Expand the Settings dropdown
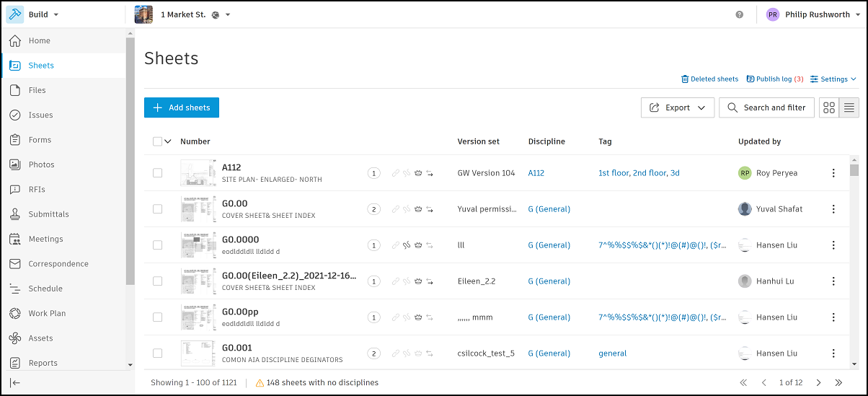This screenshot has height=396, width=868. pos(833,79)
